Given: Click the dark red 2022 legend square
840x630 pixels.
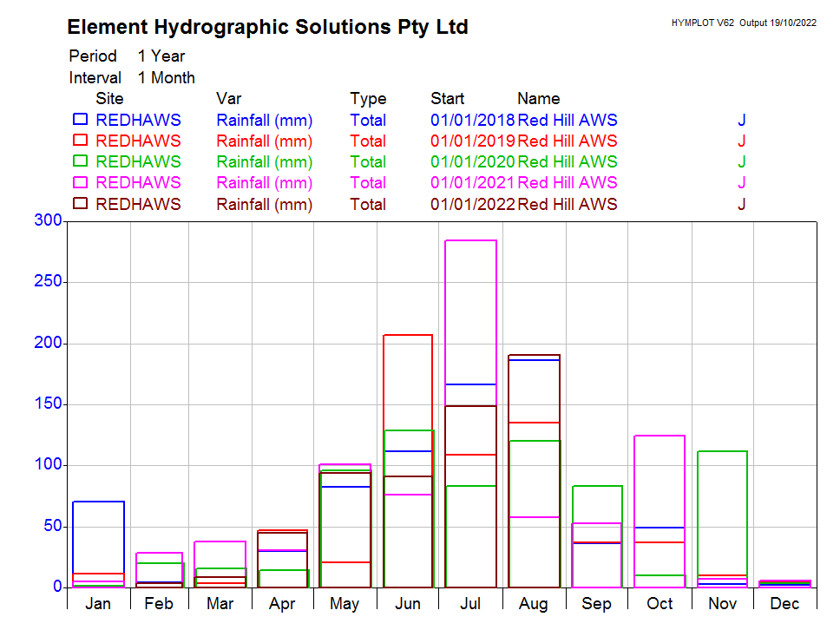Looking at the screenshot, I should 80,204.
